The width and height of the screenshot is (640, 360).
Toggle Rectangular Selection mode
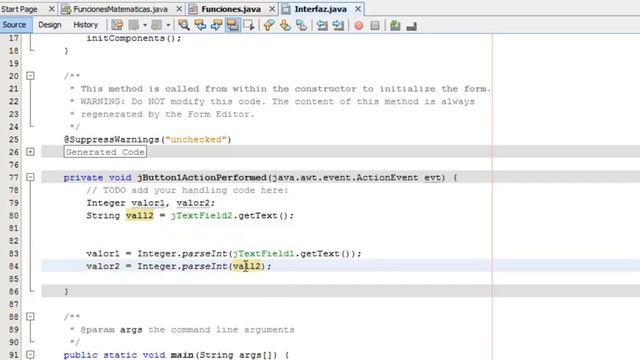(x=249, y=25)
